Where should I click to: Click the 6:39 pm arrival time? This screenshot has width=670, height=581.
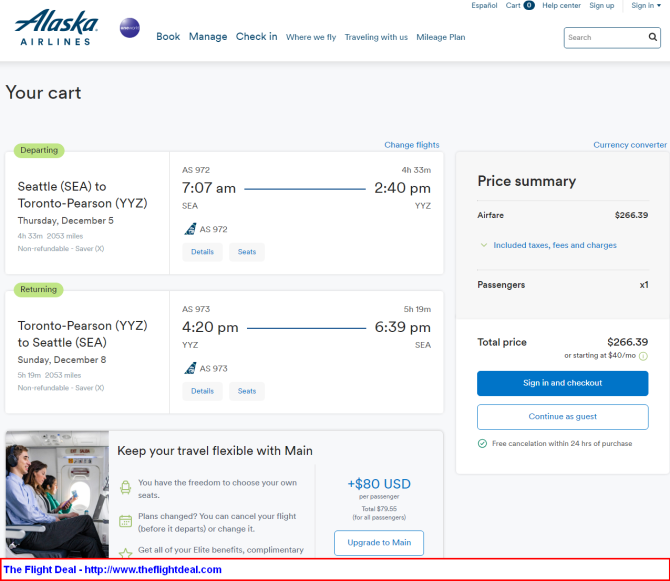coord(403,327)
